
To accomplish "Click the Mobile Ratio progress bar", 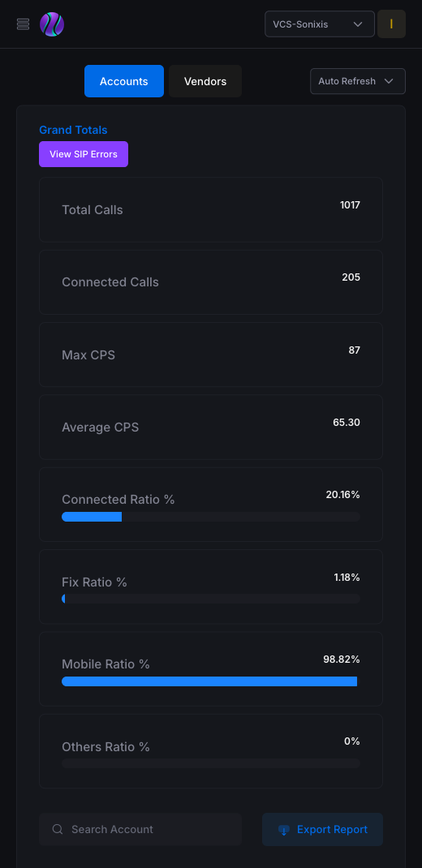I will [211, 681].
